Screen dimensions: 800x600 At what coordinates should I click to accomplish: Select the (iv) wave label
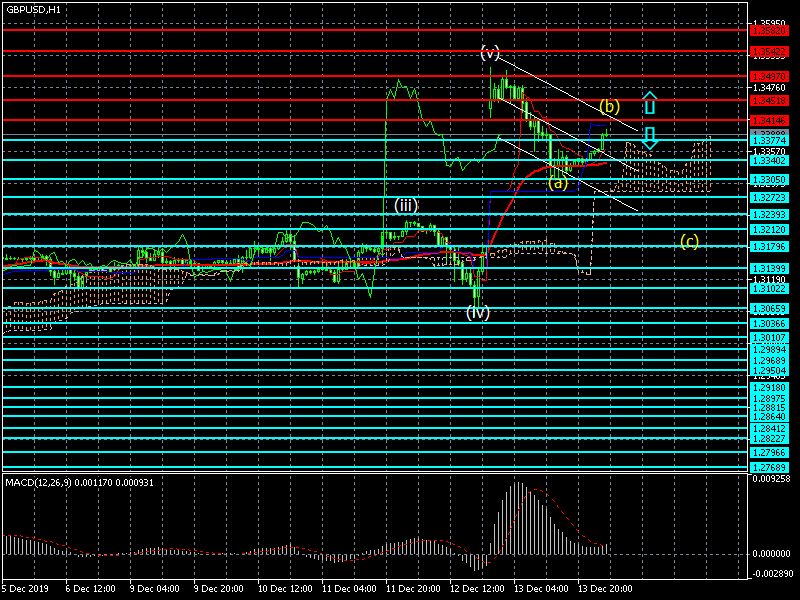477,312
